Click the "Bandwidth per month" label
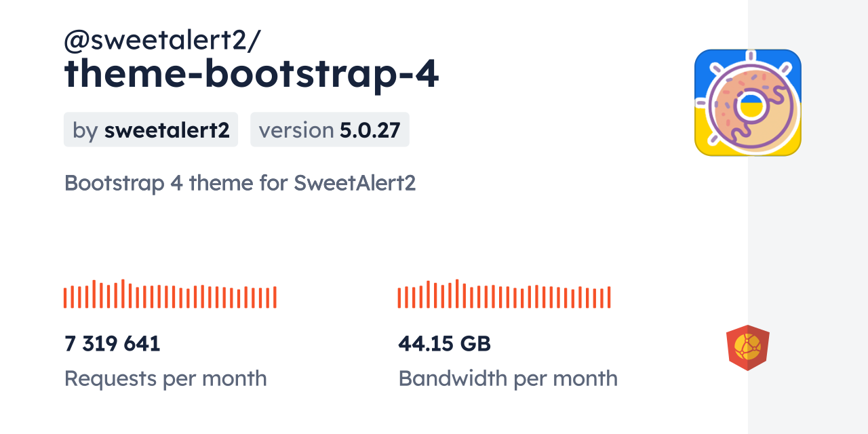The image size is (868, 434). coord(507,378)
